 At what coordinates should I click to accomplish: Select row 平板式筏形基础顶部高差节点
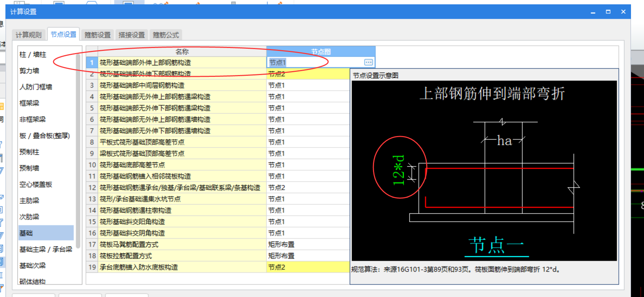coord(182,142)
